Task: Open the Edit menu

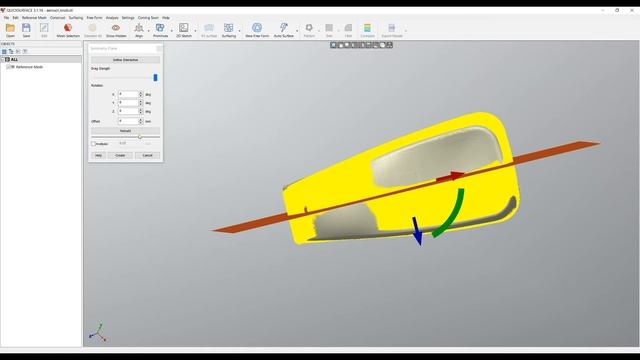Action: pyautogui.click(x=16, y=18)
